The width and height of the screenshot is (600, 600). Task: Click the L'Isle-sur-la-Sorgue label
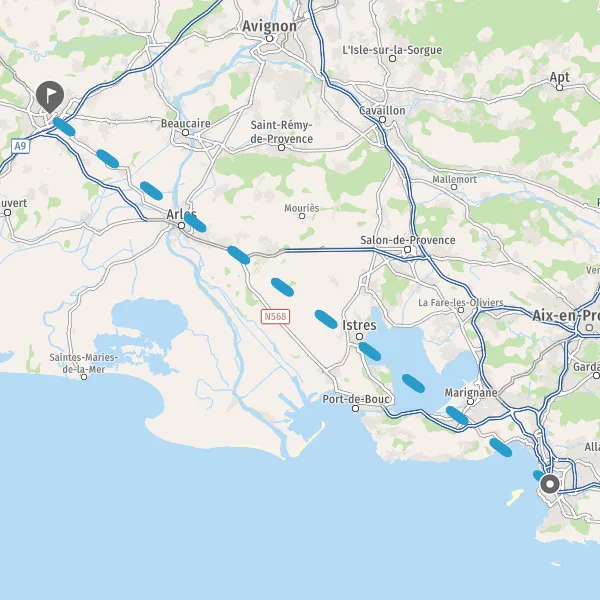coord(392,50)
